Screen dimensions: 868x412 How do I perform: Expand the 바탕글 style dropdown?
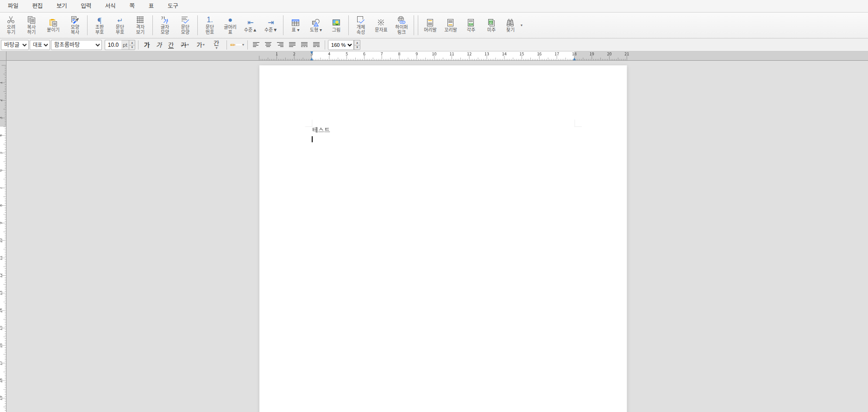(15, 45)
